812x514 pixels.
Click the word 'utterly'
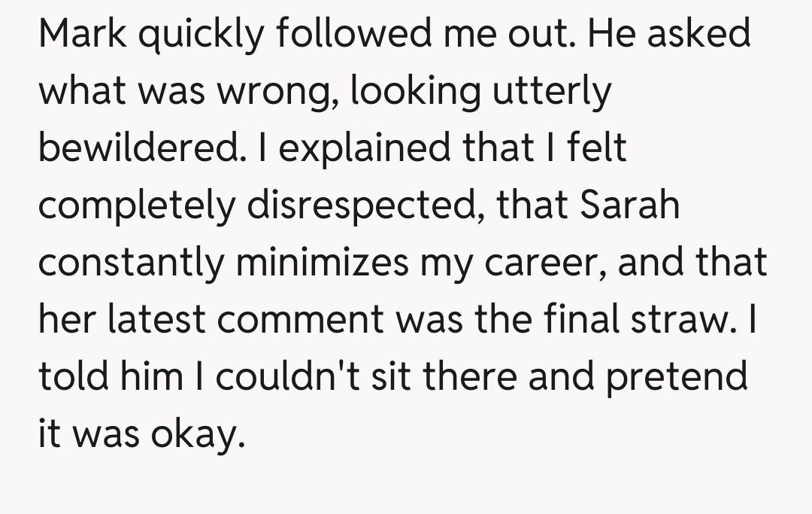pyautogui.click(x=552, y=93)
